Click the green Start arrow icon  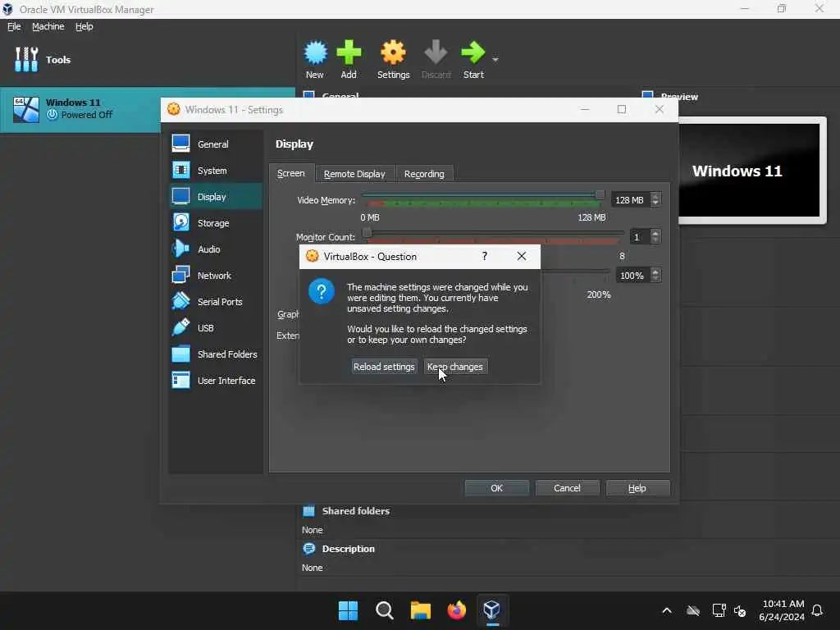coord(473,53)
